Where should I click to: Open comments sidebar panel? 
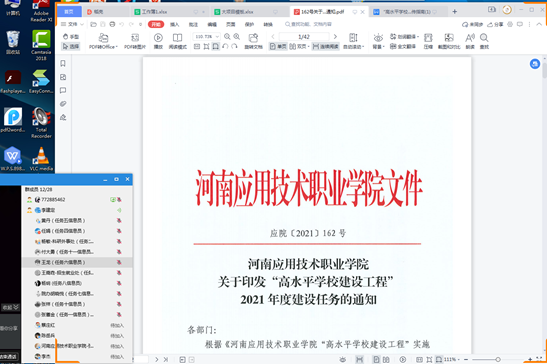pyautogui.click(x=63, y=90)
